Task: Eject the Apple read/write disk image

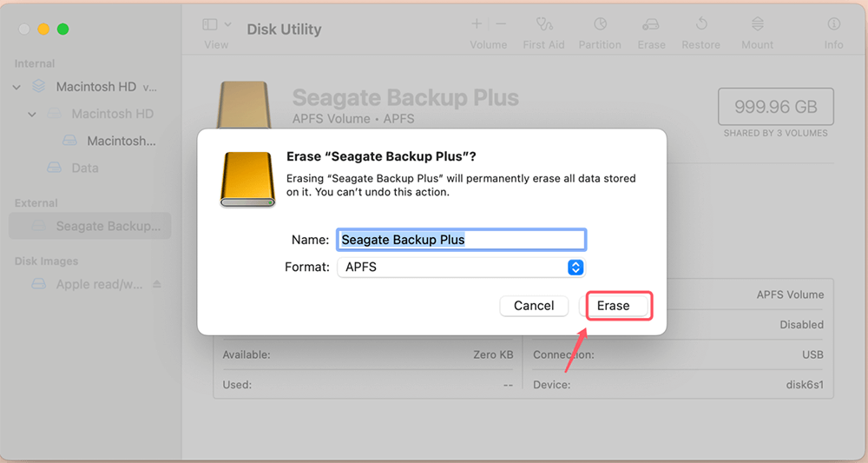Action: pyautogui.click(x=157, y=285)
